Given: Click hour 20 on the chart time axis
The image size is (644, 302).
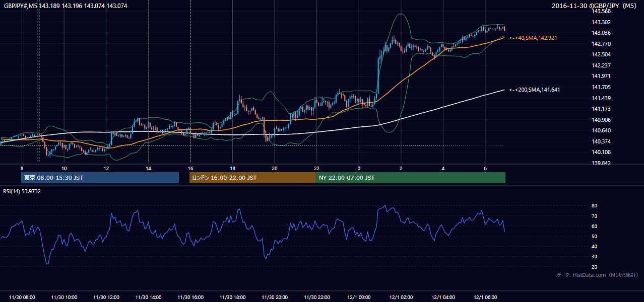Looking at the screenshot, I should 275,168.
